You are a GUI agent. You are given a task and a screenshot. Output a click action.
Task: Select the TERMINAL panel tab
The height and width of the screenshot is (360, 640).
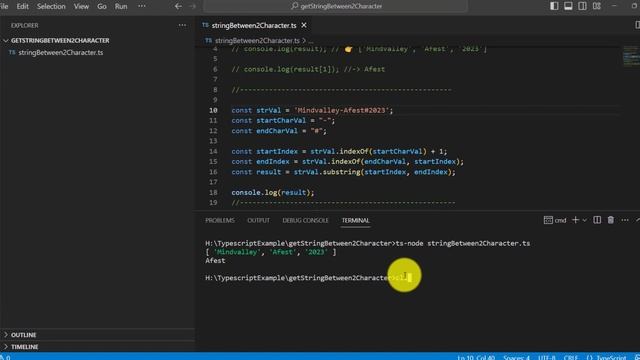(x=356, y=220)
